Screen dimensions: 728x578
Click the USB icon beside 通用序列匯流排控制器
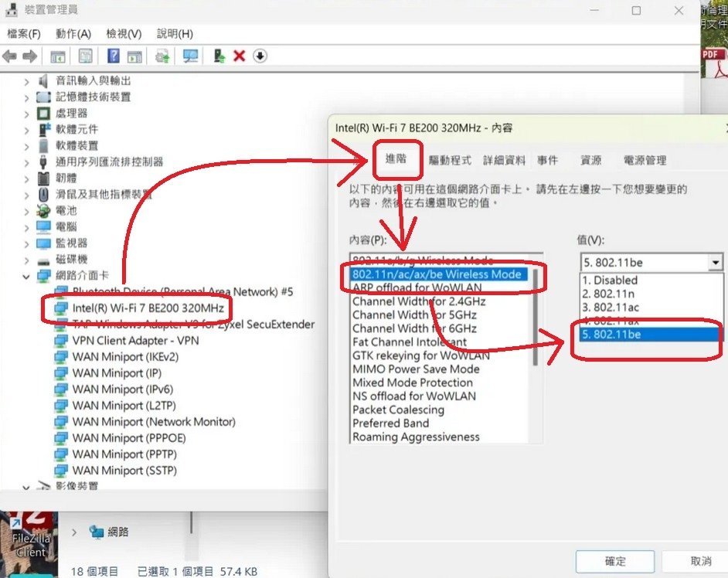[x=43, y=162]
